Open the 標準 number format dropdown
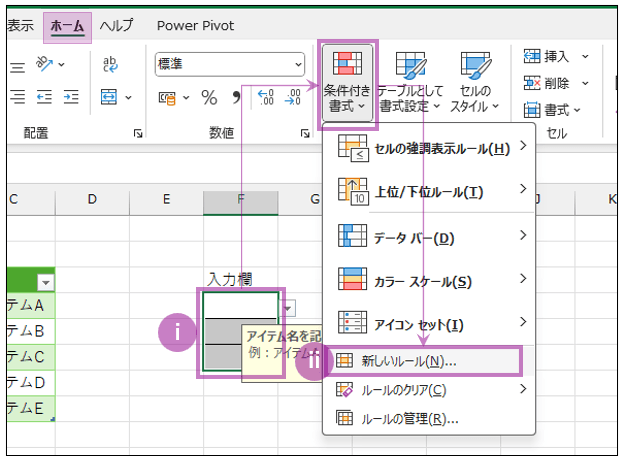Screen dimensions: 622x456 [x=229, y=65]
